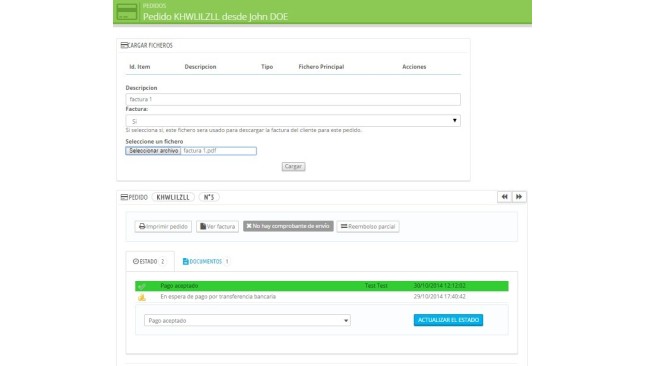Click the Descripcion column header
This screenshot has height=366, width=646.
pyautogui.click(x=200, y=67)
